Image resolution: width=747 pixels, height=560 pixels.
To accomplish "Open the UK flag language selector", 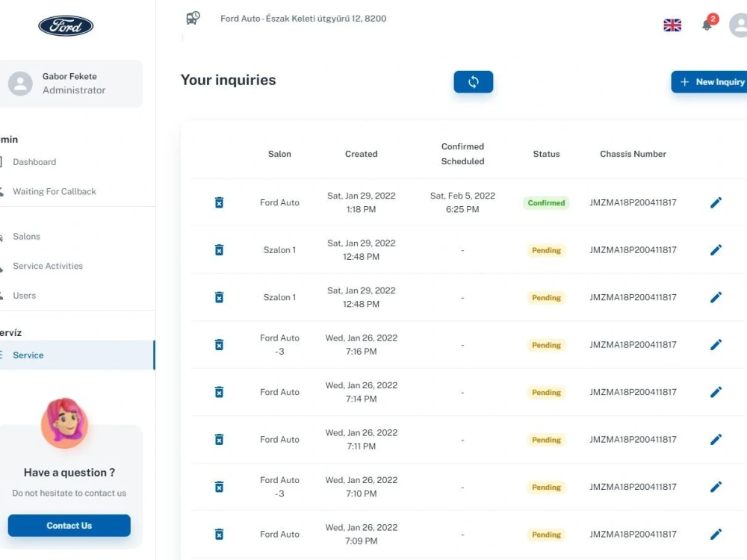I will click(x=672, y=25).
